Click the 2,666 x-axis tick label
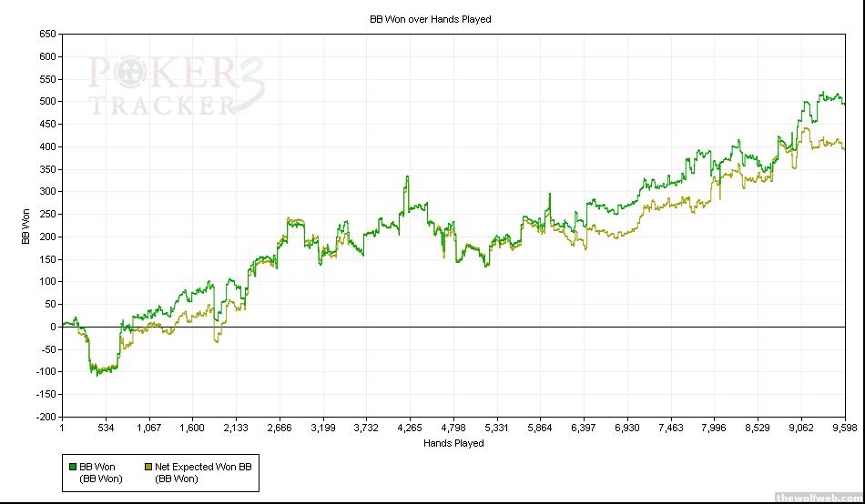 click(279, 427)
